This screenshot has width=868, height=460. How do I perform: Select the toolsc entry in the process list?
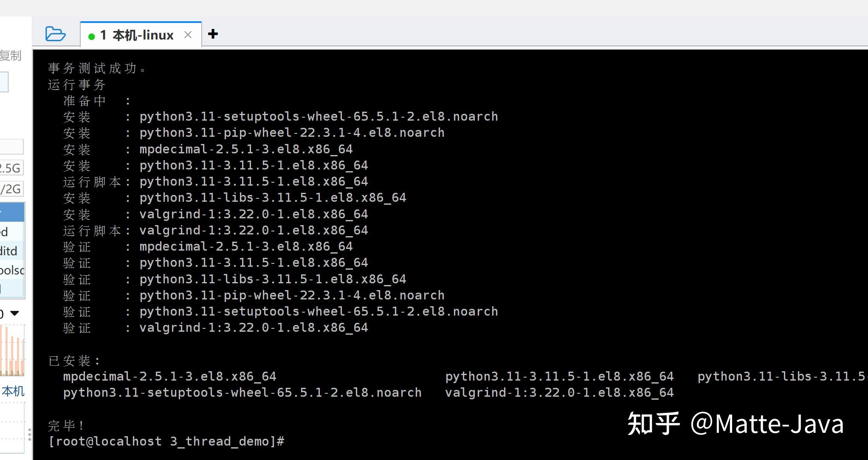11,270
